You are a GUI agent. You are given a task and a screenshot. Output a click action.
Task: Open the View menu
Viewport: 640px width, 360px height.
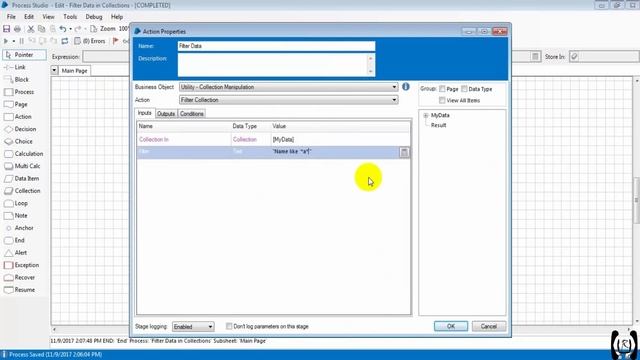[x=48, y=17]
